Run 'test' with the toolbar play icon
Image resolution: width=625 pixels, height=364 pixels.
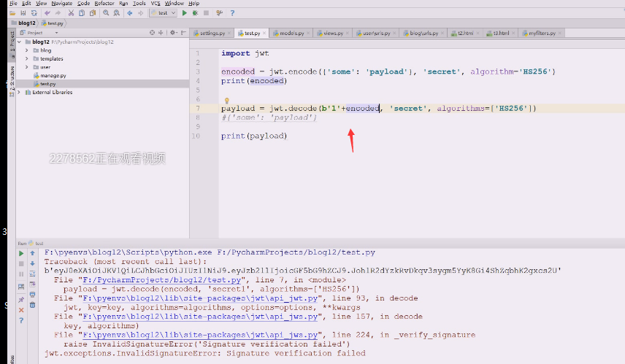coord(184,13)
